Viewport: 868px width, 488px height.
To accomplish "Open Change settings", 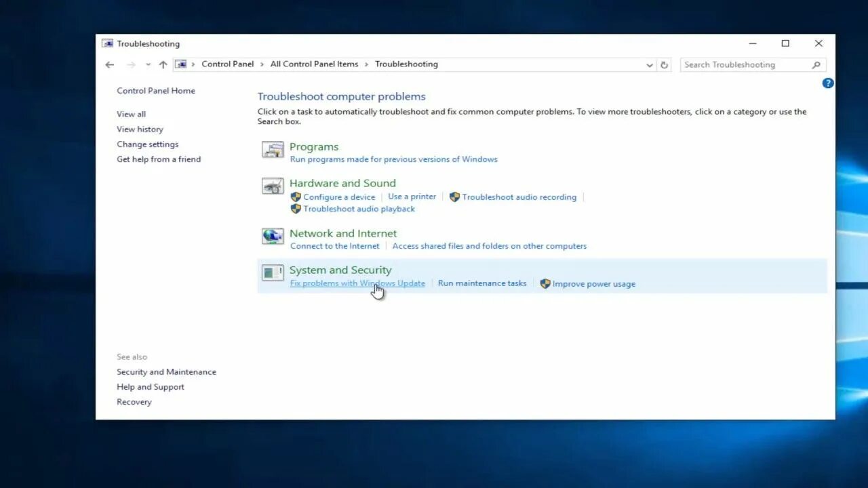I will click(147, 144).
